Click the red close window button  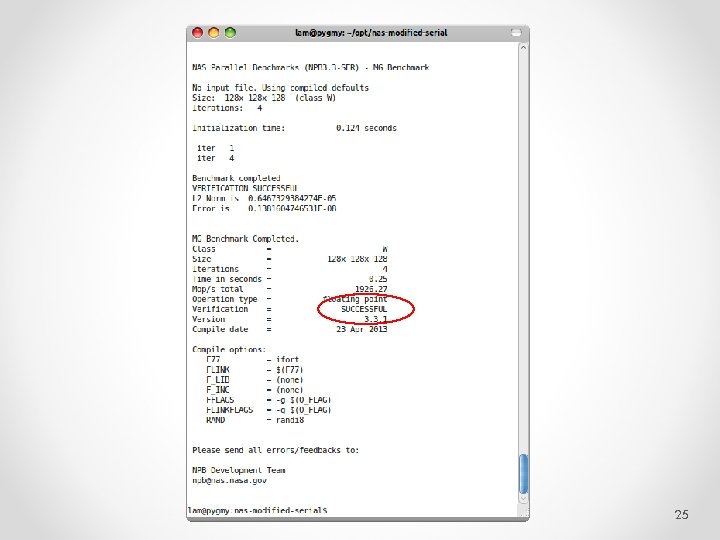[x=197, y=33]
